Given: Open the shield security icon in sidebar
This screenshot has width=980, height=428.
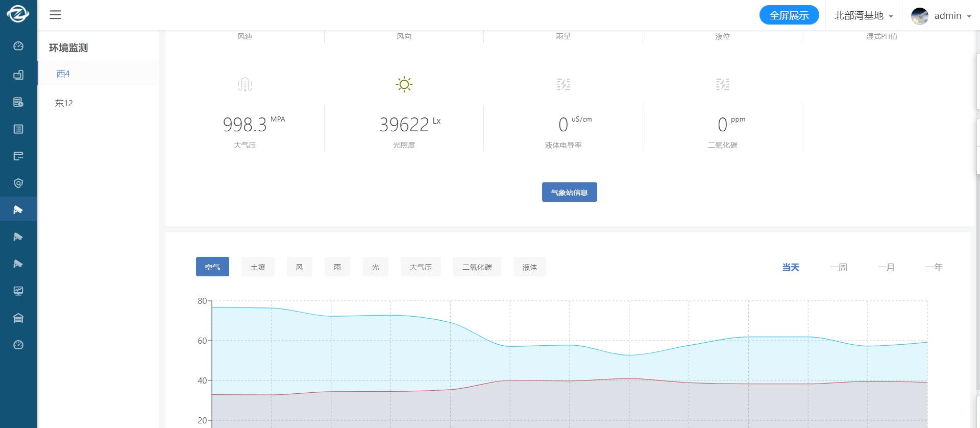Looking at the screenshot, I should point(18,183).
